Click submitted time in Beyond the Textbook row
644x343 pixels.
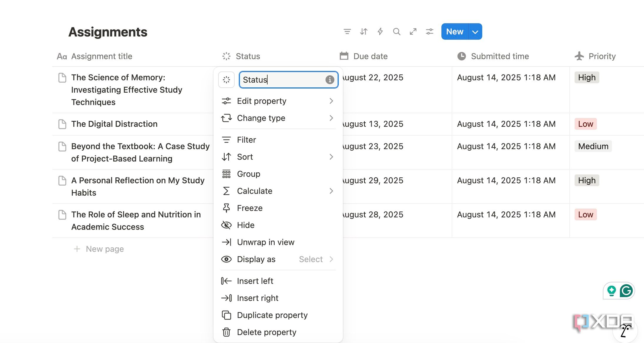coord(506,146)
